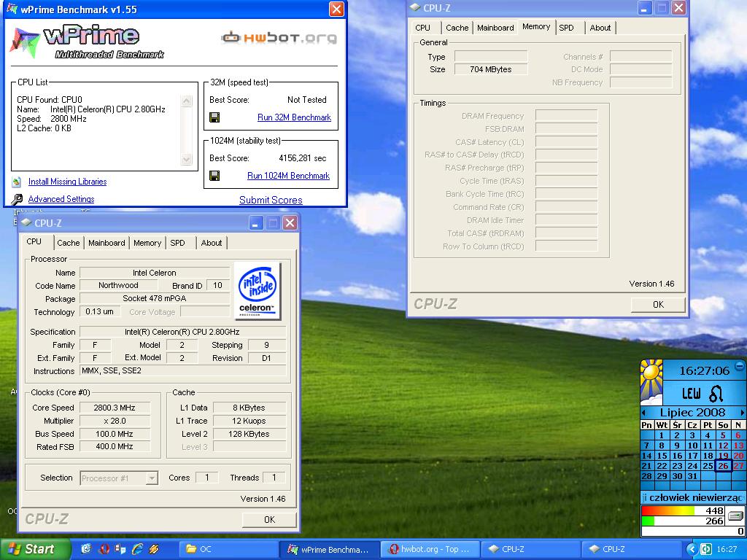The image size is (747, 560).
Task: Click the sun weather icon in widget
Action: 651,382
